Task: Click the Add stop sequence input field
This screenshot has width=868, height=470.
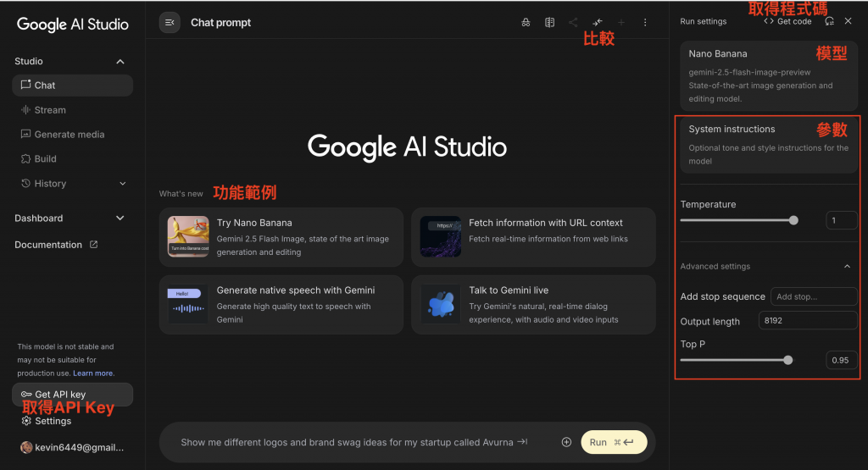Action: 814,296
